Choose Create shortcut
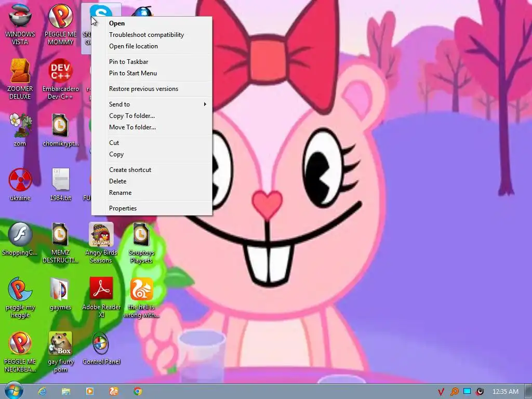Viewport: 532px width, 399px height. point(152,170)
